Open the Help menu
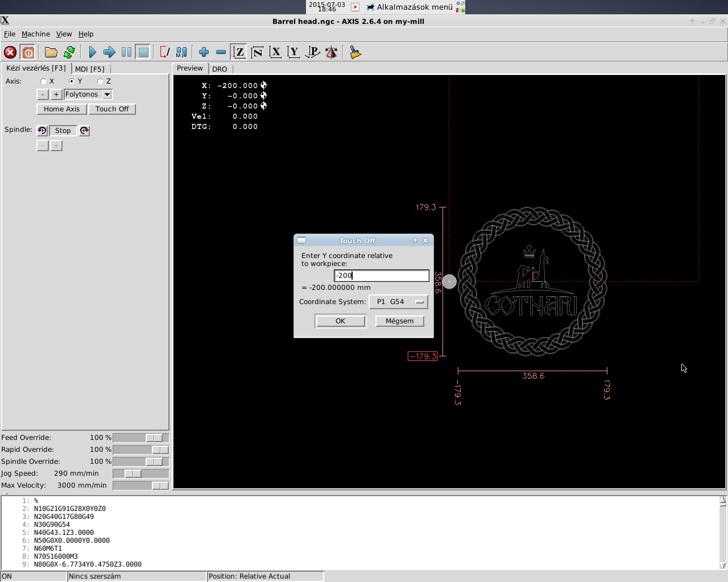This screenshot has height=582, width=728. tap(86, 34)
